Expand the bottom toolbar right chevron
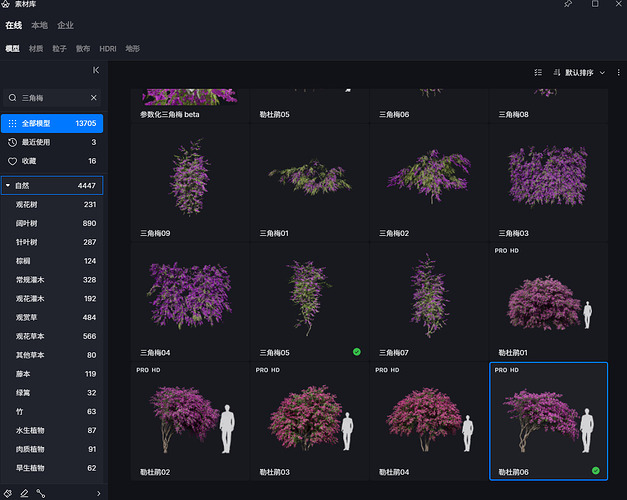 (98, 493)
